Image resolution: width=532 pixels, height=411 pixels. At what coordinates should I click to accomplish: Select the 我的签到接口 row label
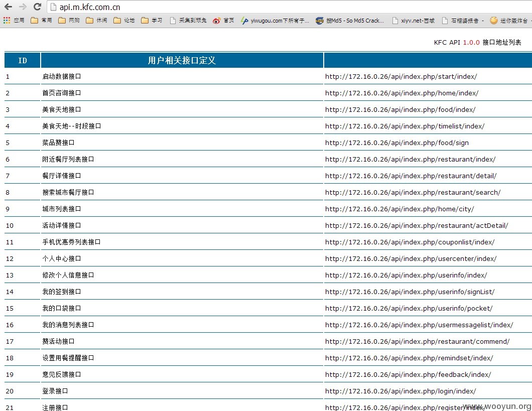click(61, 292)
